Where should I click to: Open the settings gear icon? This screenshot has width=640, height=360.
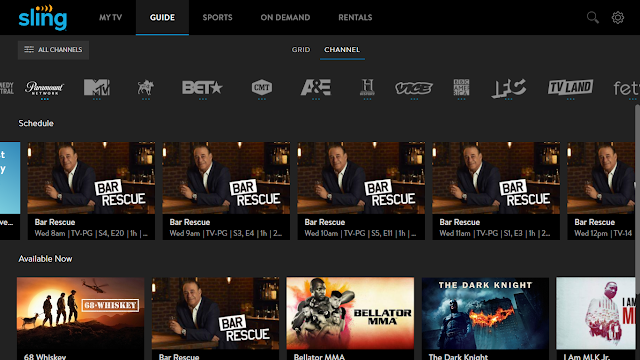(x=618, y=18)
